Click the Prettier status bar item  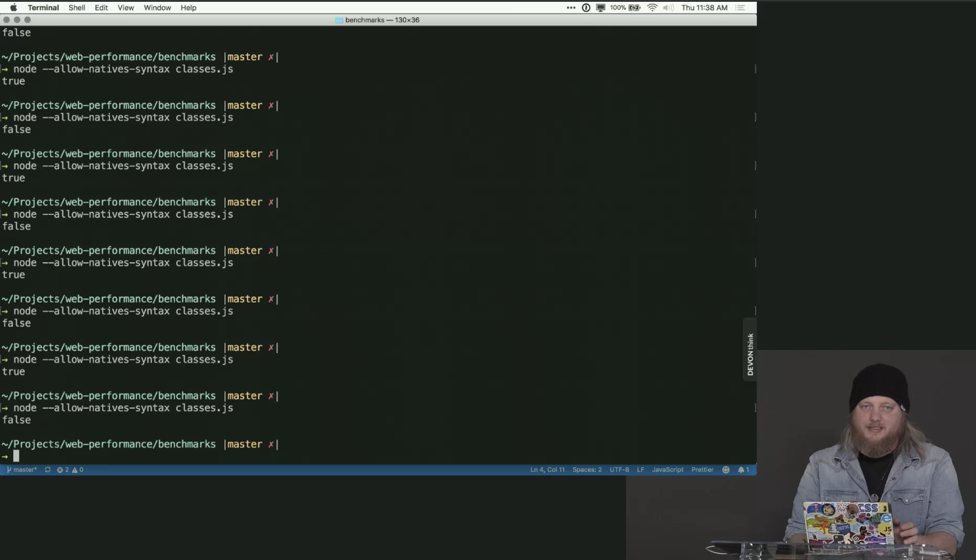pyautogui.click(x=702, y=470)
